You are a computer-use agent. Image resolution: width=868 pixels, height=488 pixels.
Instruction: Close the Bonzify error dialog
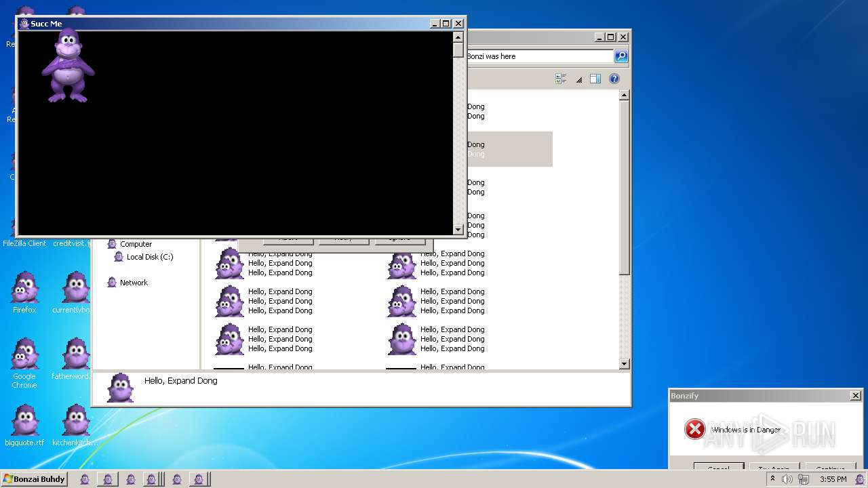[x=856, y=396]
